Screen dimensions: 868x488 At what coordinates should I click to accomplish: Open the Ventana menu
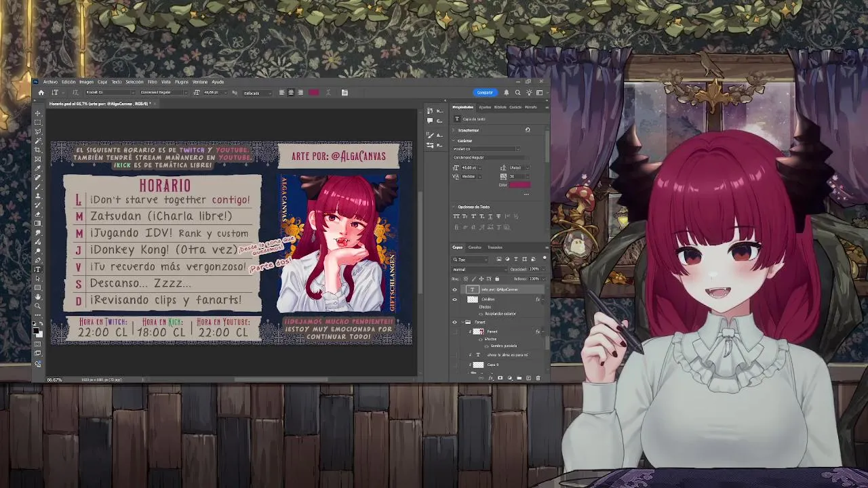[x=200, y=82]
